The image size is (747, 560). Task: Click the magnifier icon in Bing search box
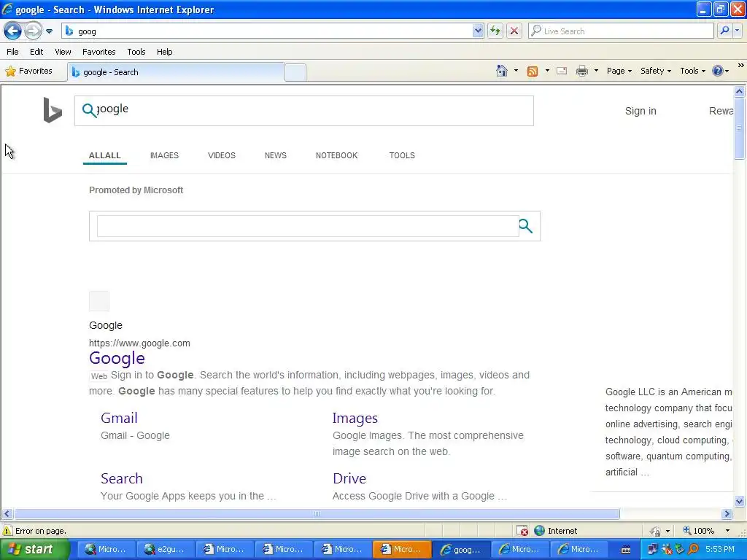coord(89,110)
